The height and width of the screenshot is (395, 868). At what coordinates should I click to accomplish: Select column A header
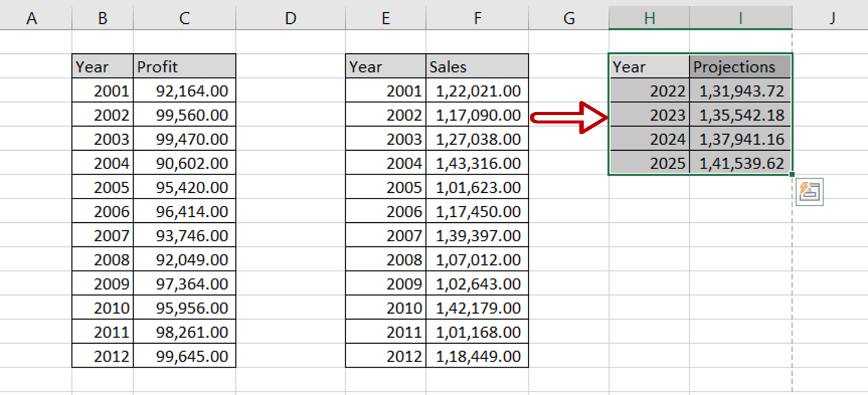(36, 18)
